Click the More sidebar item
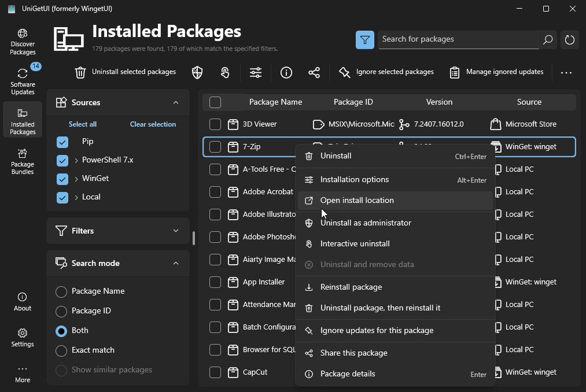 23,373
